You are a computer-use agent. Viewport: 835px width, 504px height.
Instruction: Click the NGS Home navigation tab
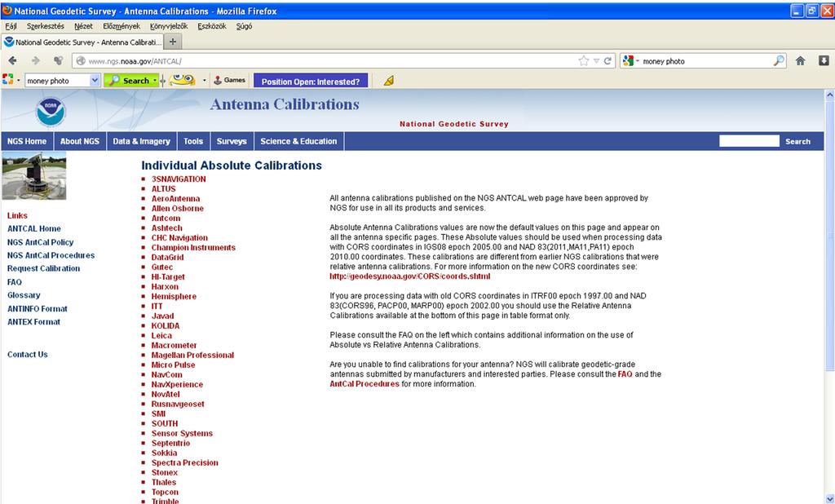click(x=27, y=141)
